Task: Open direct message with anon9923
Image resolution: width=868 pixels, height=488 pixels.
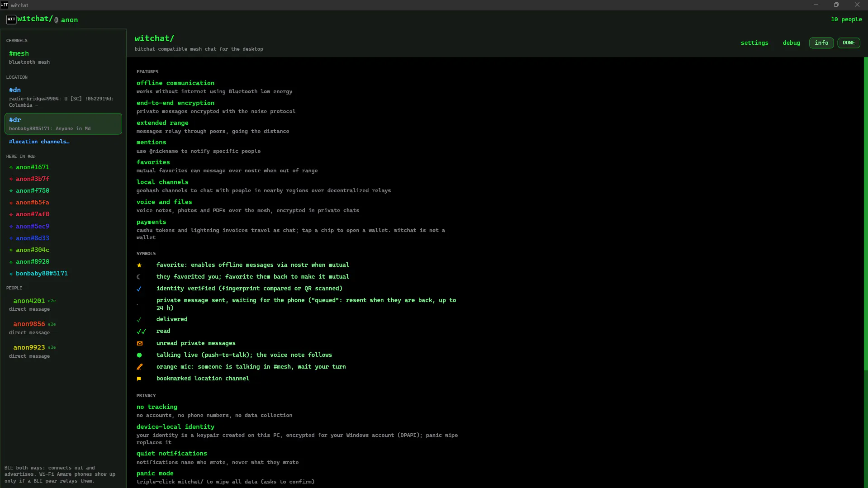Action: click(x=63, y=351)
